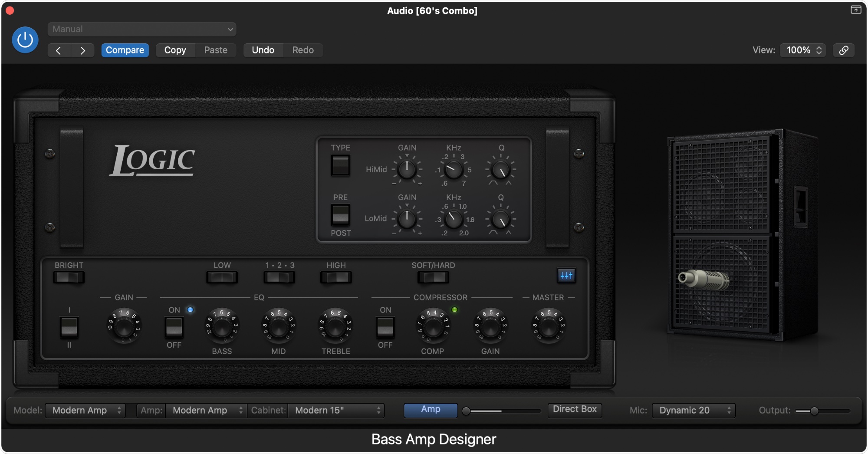Image resolution: width=868 pixels, height=454 pixels.
Task: Flip the EQ ON/OFF switch
Action: pyautogui.click(x=174, y=327)
